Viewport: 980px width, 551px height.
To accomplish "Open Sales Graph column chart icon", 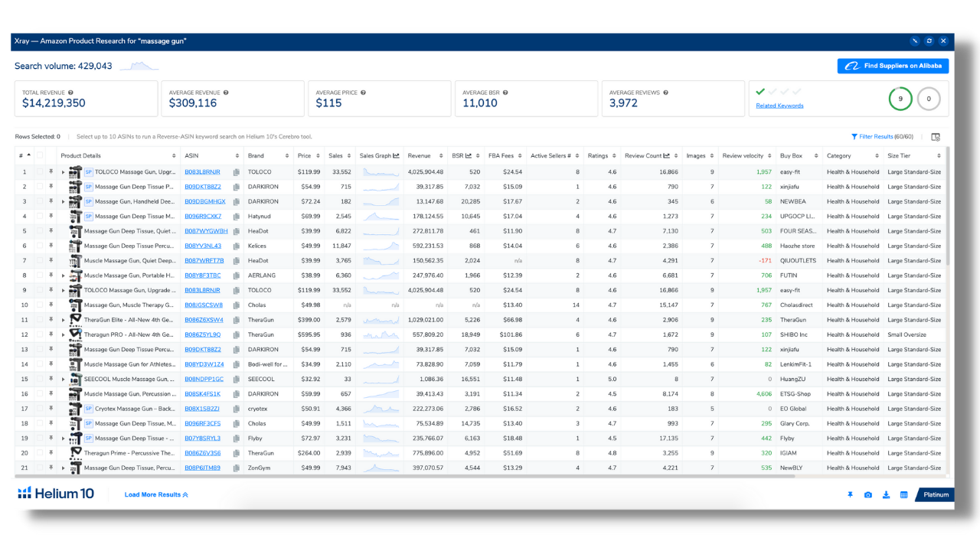I will (x=396, y=156).
